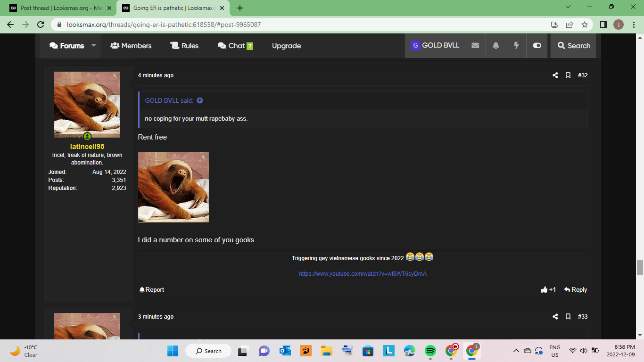The width and height of the screenshot is (644, 362).
Task: Click the address bar URL field
Action: [x=302, y=25]
